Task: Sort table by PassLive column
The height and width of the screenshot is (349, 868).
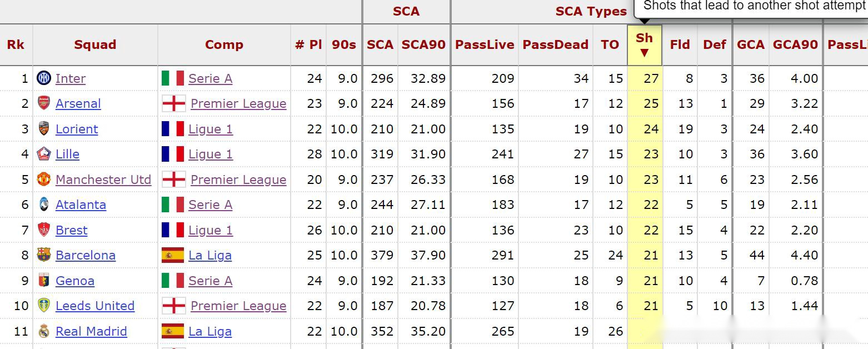Action: tap(485, 45)
